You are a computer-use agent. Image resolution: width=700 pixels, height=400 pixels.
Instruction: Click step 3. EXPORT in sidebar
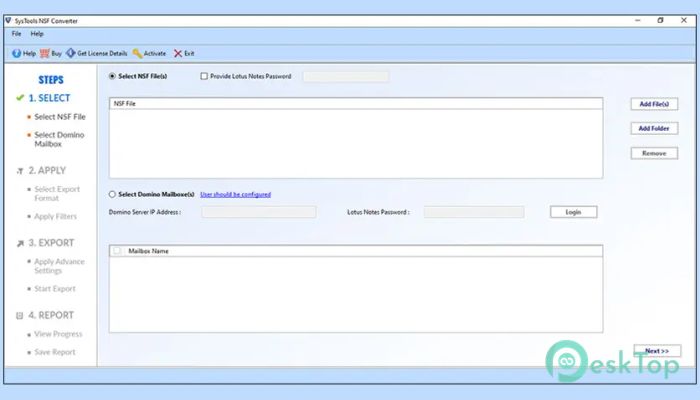(x=51, y=243)
